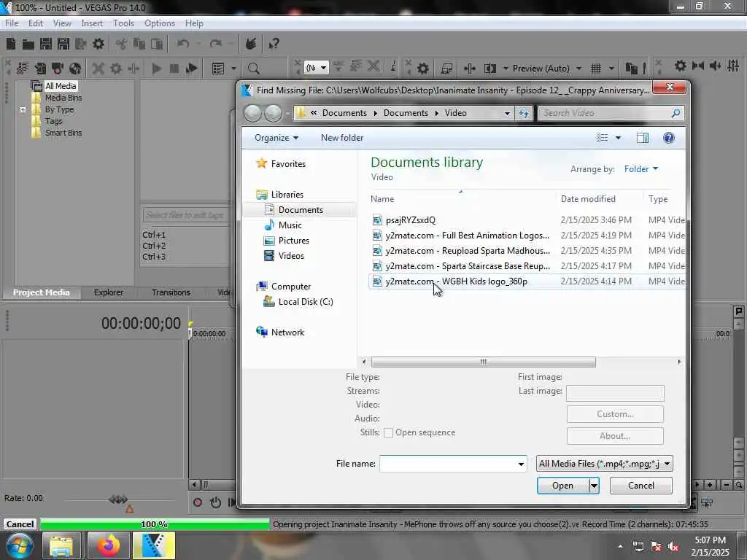Screen dimensions: 747x560
Task: Click the dialog Cancel button
Action: 640,486
